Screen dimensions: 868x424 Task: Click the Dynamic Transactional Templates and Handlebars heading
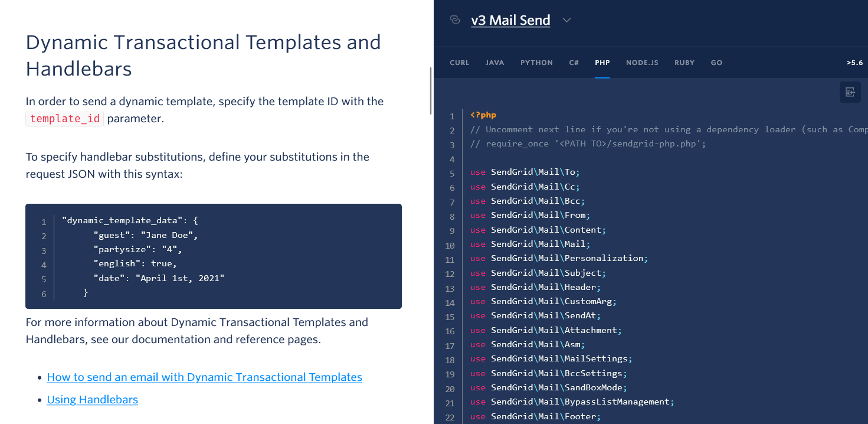pyautogui.click(x=204, y=56)
